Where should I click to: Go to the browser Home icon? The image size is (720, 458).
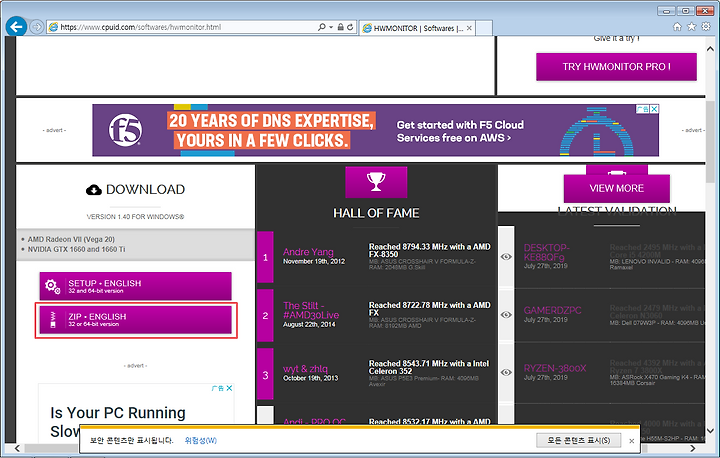(x=677, y=27)
